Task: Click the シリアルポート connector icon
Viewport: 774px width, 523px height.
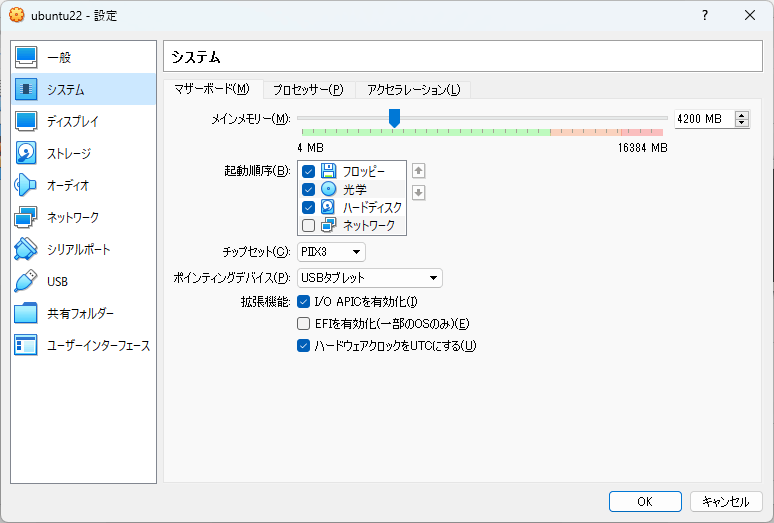Action: [26, 249]
